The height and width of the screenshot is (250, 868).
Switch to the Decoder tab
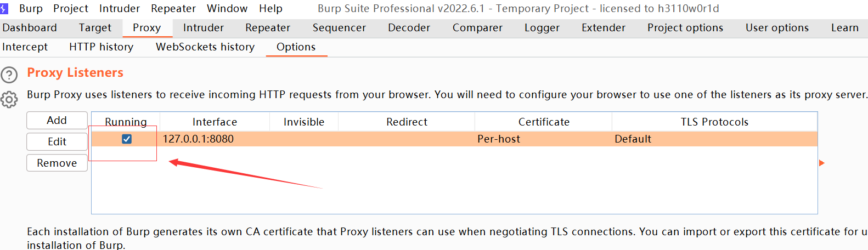pyautogui.click(x=409, y=27)
